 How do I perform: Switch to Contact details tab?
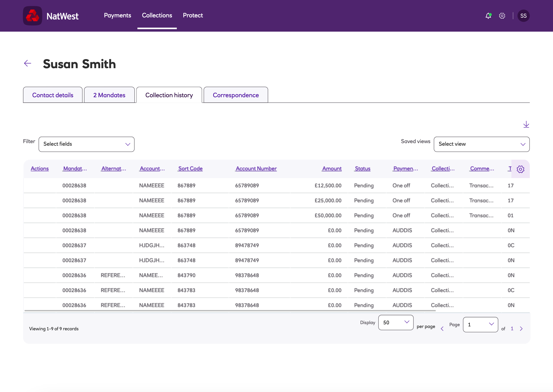pos(53,95)
